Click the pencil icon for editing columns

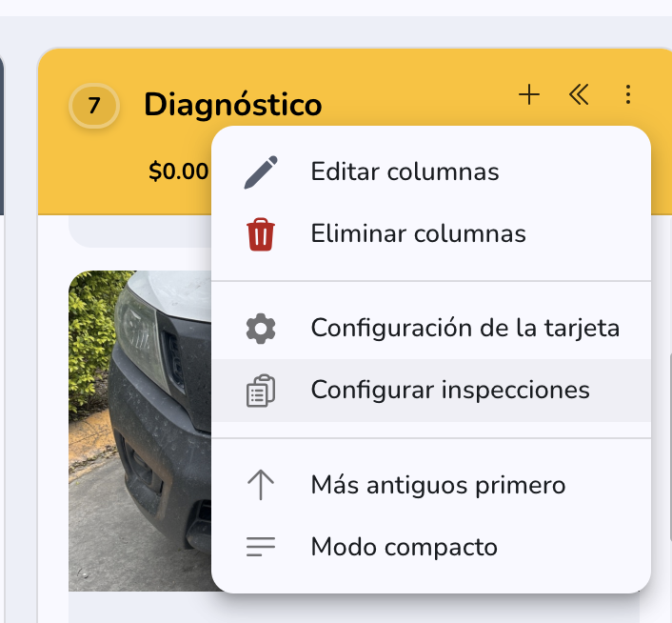tap(261, 171)
